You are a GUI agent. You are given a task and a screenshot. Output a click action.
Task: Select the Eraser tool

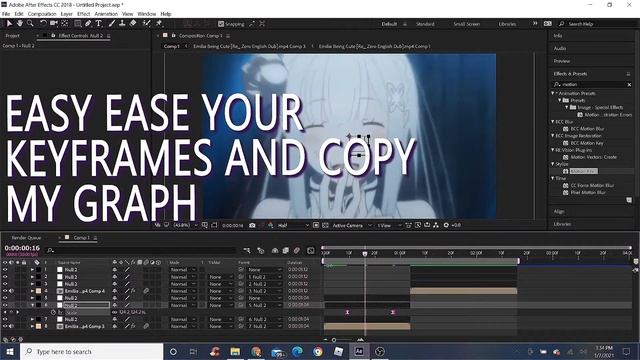click(x=133, y=24)
